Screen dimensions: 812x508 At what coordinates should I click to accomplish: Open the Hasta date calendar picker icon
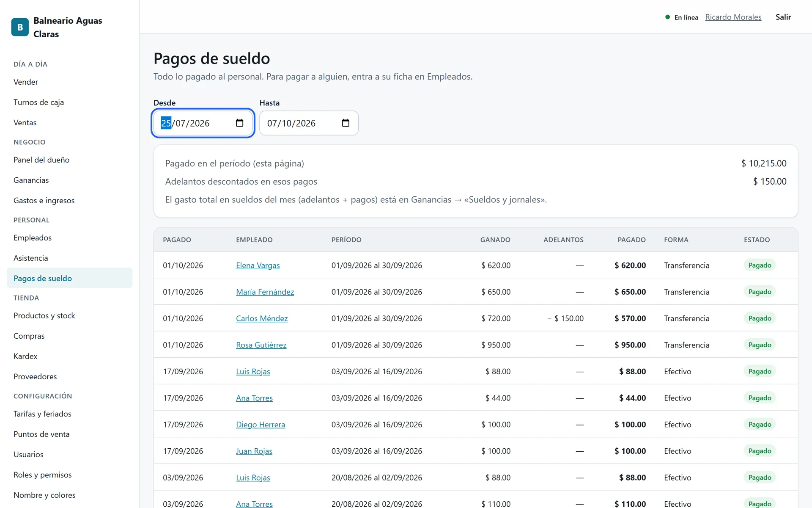pos(346,123)
